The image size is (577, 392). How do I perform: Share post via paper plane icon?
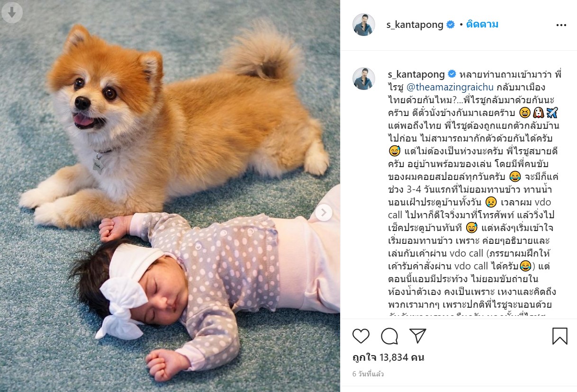point(418,336)
